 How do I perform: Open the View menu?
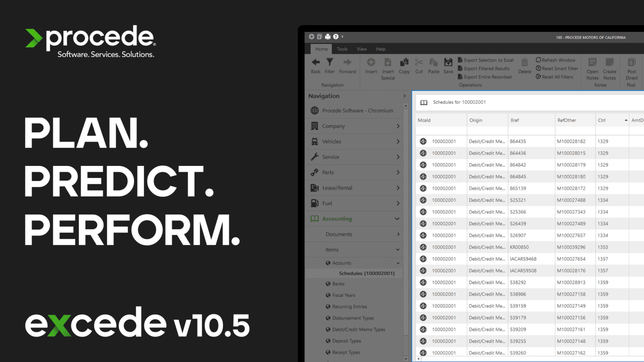(361, 49)
